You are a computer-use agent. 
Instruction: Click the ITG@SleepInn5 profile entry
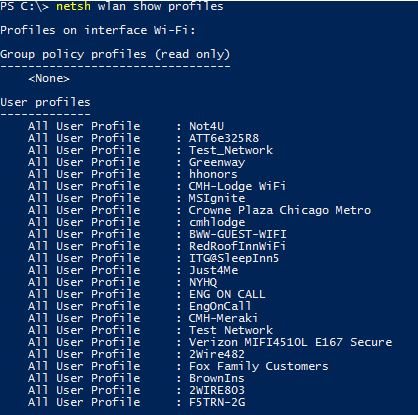click(234, 258)
